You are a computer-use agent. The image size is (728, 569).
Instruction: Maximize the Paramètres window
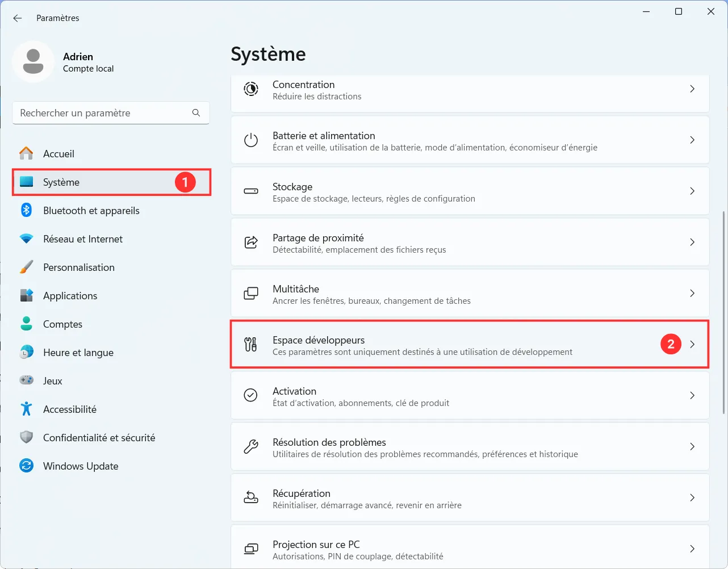point(678,11)
